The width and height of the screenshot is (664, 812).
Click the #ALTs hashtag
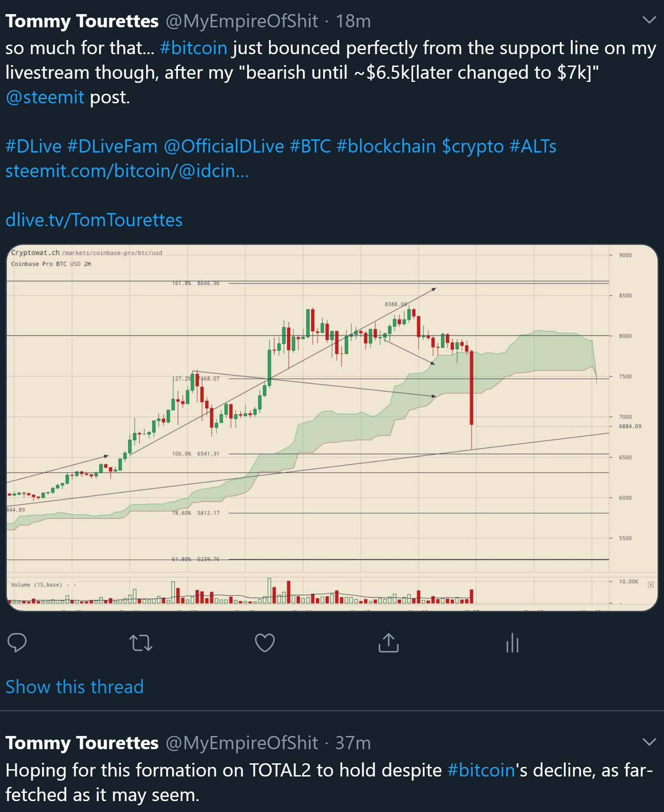coord(533,146)
